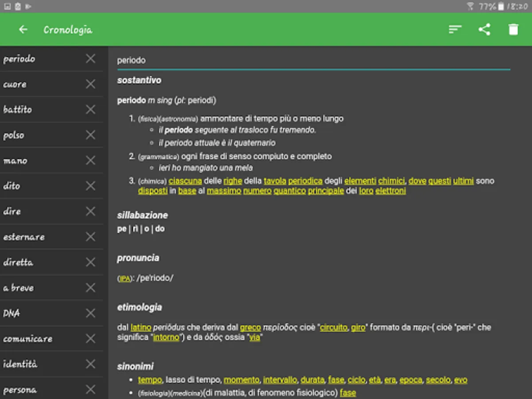Select 'DNA' in the history list
Screen dimensions: 532x399
point(12,313)
